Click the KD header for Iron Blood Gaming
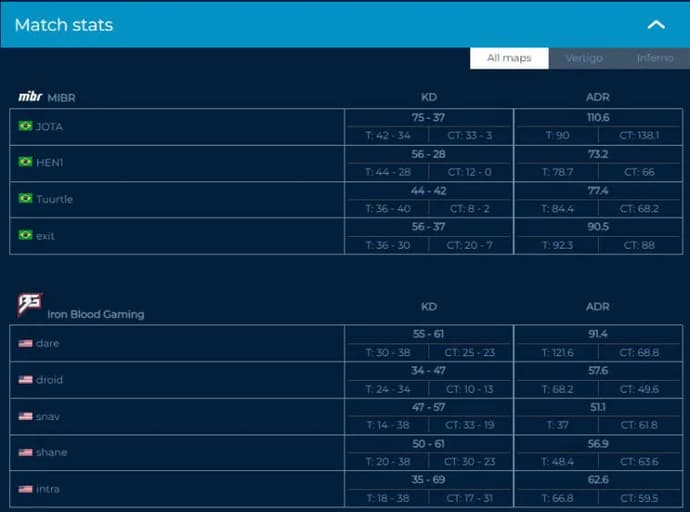This screenshot has height=512, width=690. tap(429, 307)
